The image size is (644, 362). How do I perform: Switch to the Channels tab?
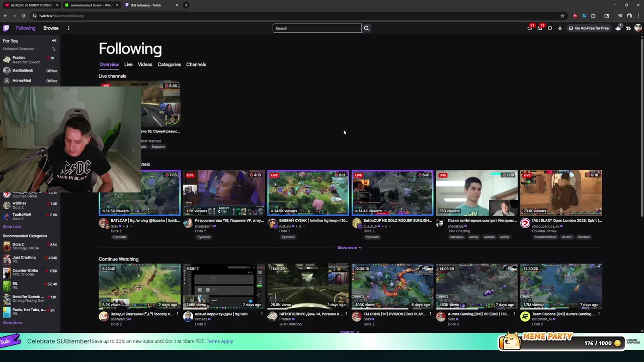(196, 64)
